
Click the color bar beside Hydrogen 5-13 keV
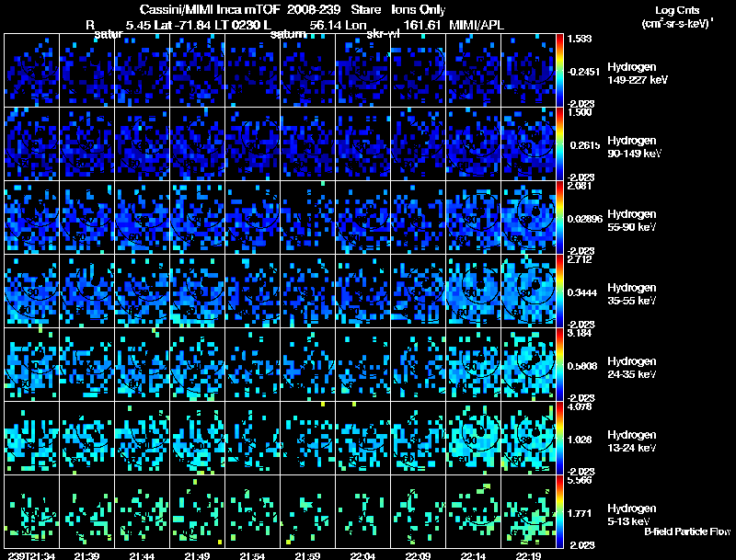[559, 512]
